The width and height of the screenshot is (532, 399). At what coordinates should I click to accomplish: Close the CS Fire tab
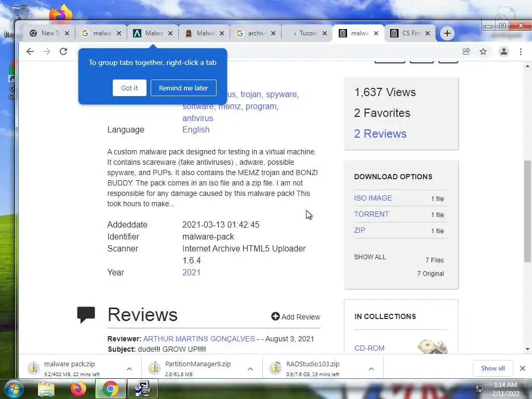click(x=428, y=33)
